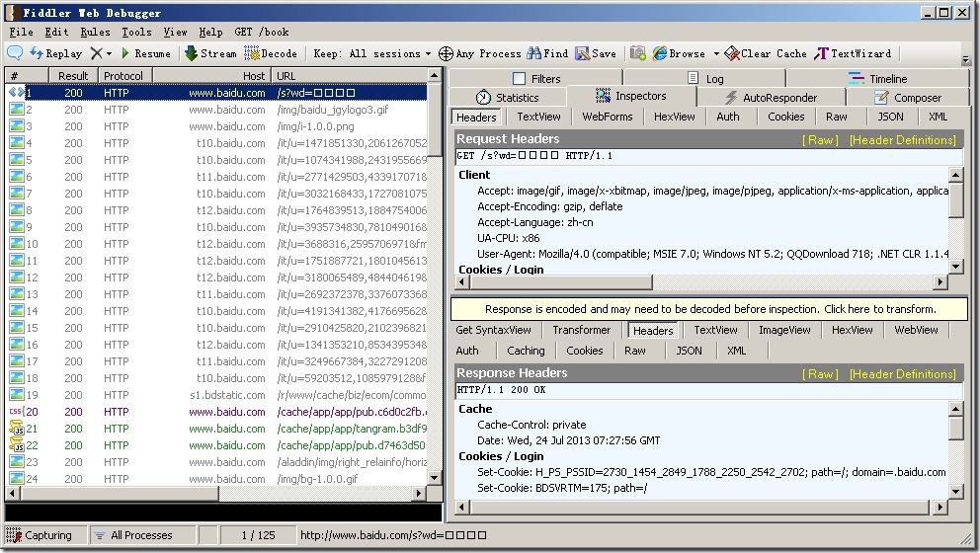Image resolution: width=980 pixels, height=553 pixels.
Task: Select the request JSON inspector tab
Action: pos(890,117)
